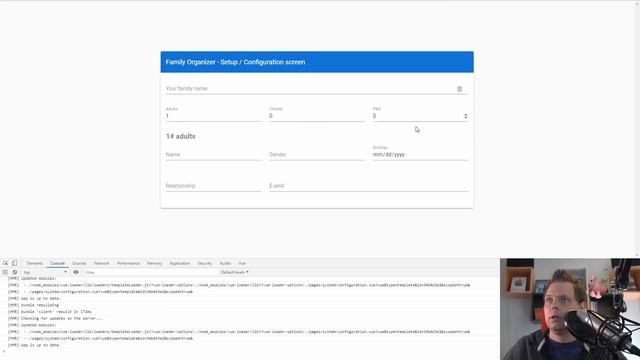Click the console input prompt caret
The height and width of the screenshot is (360, 640).
4,351
